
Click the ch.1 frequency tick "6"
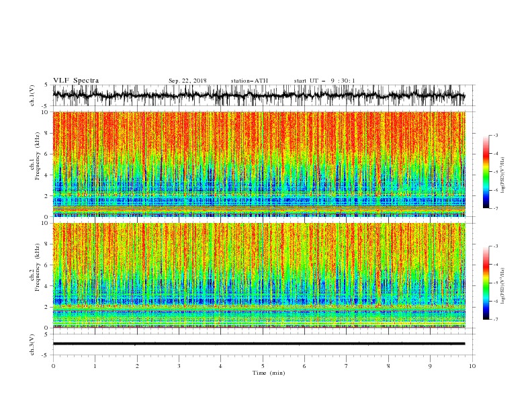tap(46, 154)
